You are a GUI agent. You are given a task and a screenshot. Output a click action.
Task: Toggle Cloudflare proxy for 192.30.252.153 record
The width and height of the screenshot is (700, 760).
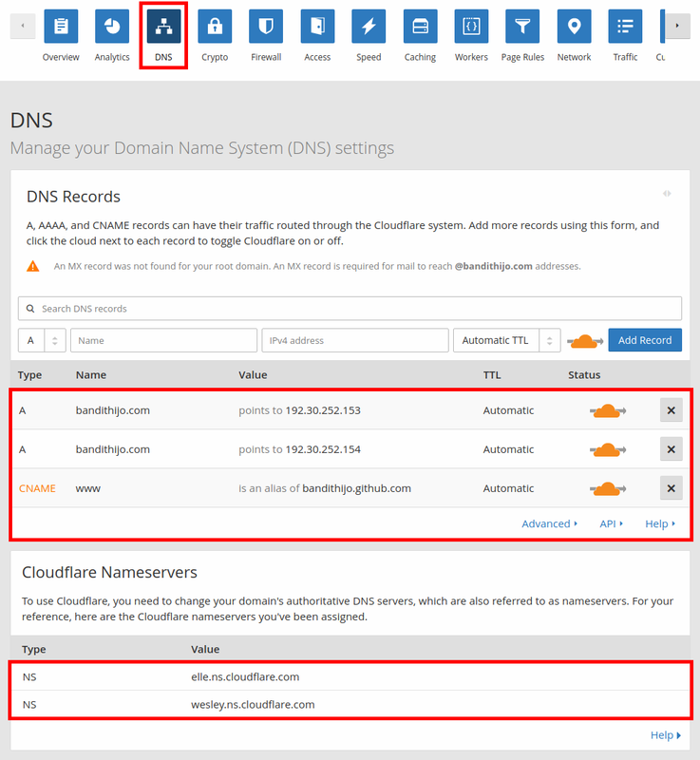click(x=604, y=410)
